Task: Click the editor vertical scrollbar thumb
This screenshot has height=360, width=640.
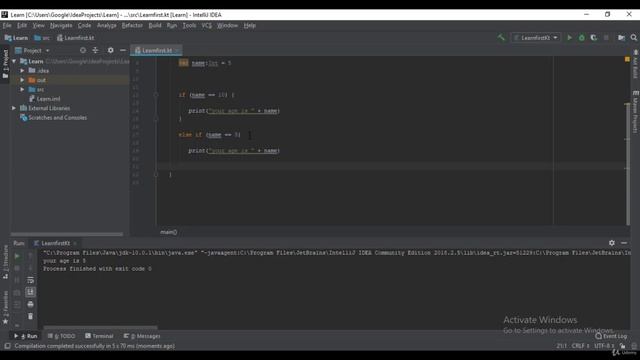Action: pyautogui.click(x=627, y=163)
